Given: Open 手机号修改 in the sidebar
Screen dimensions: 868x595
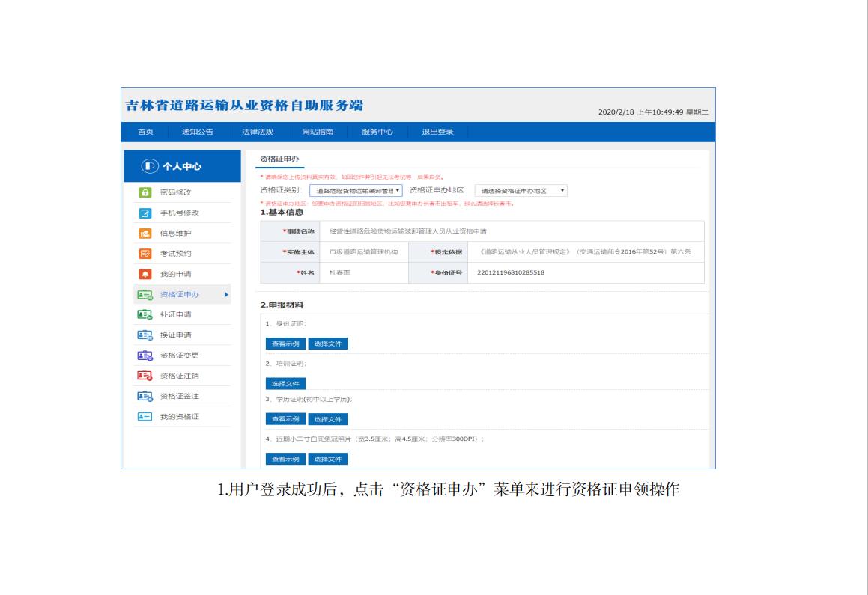Looking at the screenshot, I should pyautogui.click(x=179, y=213).
